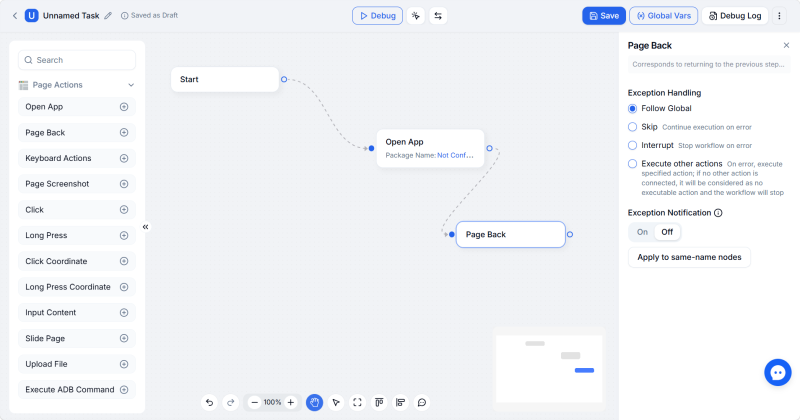Add Page Back action with plus icon

pyautogui.click(x=124, y=133)
